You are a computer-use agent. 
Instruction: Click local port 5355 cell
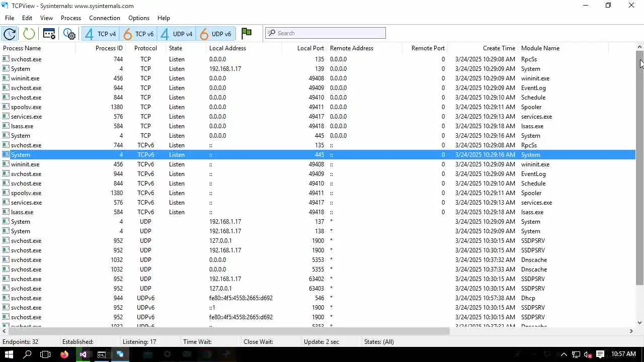point(318,269)
